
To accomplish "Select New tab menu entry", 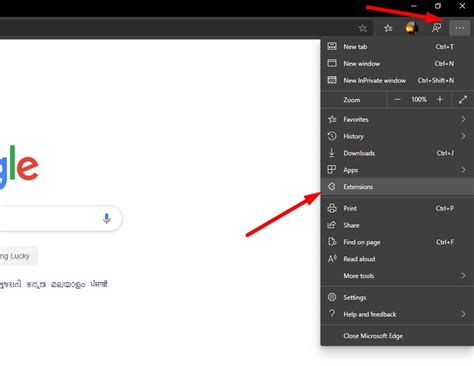I will [x=397, y=47].
